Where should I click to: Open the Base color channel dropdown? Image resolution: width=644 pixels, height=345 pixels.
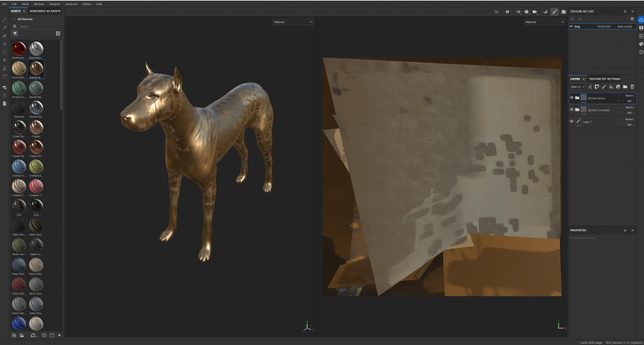pos(577,87)
